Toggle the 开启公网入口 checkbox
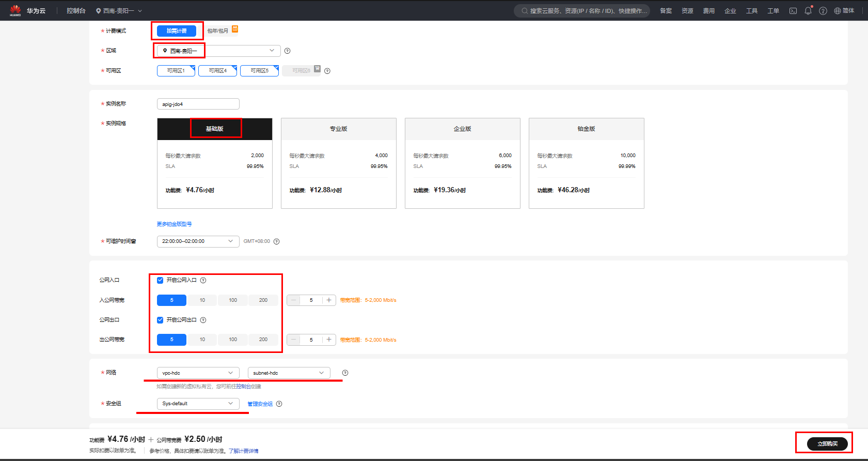 coord(160,280)
